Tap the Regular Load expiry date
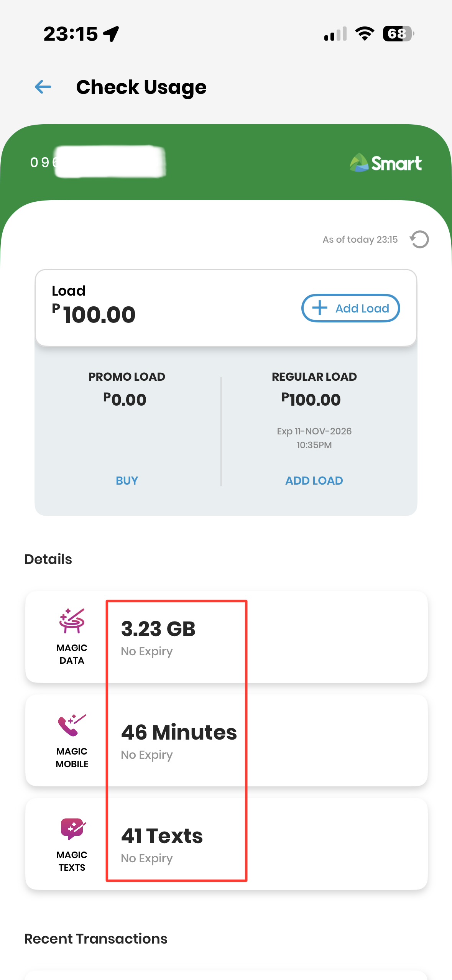 click(314, 437)
